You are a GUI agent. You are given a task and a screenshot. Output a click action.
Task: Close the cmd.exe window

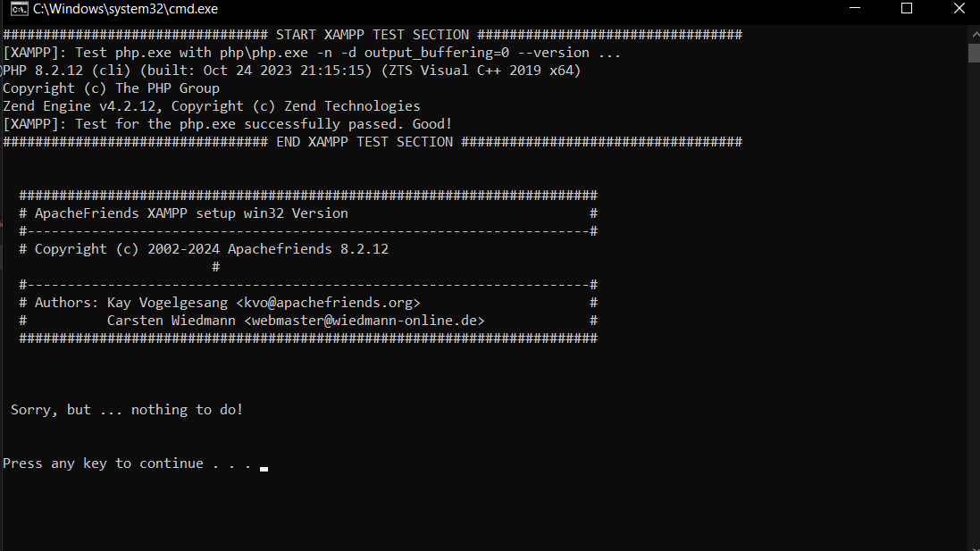[x=959, y=9]
